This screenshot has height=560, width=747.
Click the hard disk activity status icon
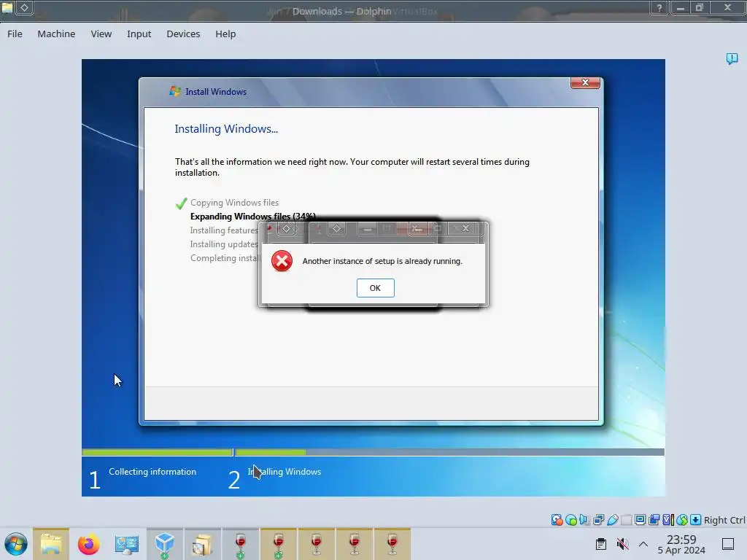pos(557,520)
